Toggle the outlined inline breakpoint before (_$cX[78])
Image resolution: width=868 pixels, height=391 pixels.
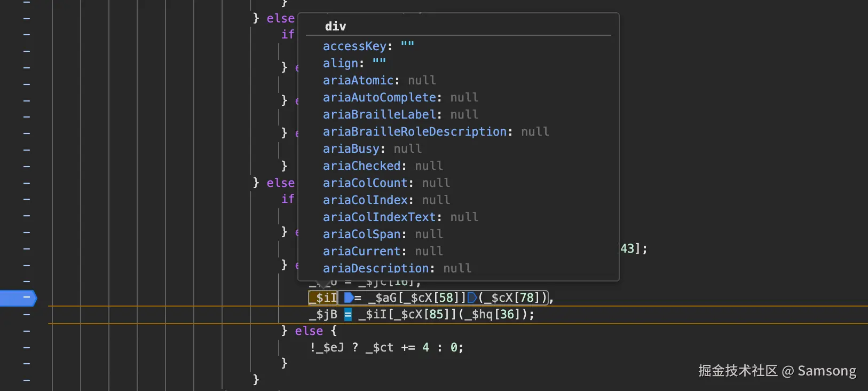tap(472, 298)
